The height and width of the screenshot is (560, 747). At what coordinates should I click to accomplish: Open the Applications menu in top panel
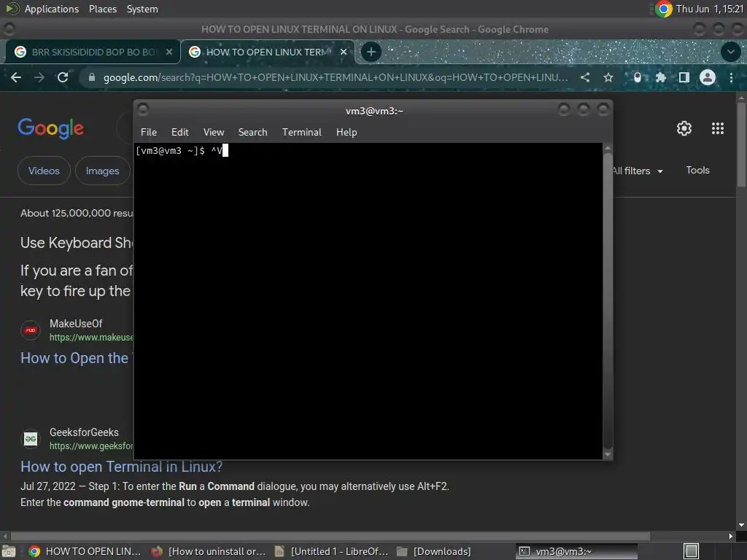[52, 9]
